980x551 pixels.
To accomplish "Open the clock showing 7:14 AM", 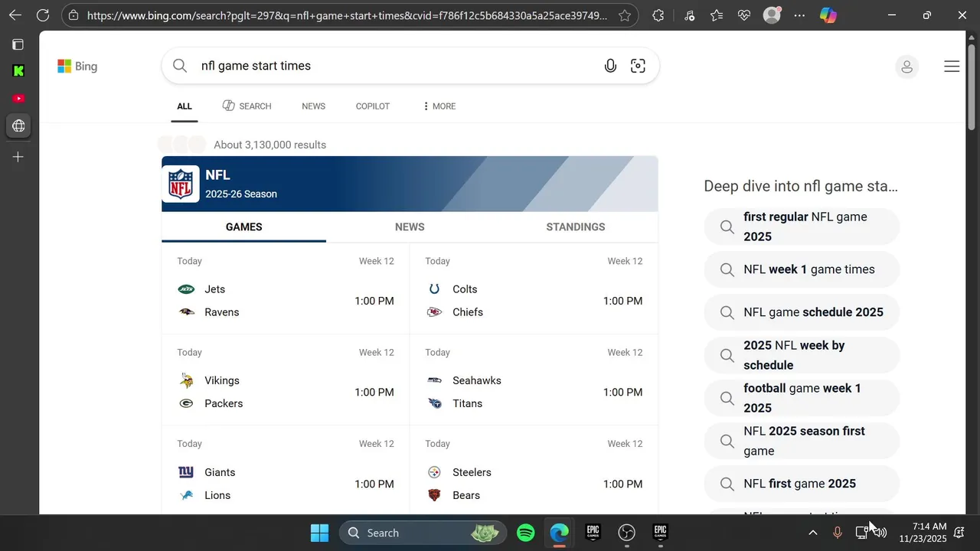I will (923, 533).
